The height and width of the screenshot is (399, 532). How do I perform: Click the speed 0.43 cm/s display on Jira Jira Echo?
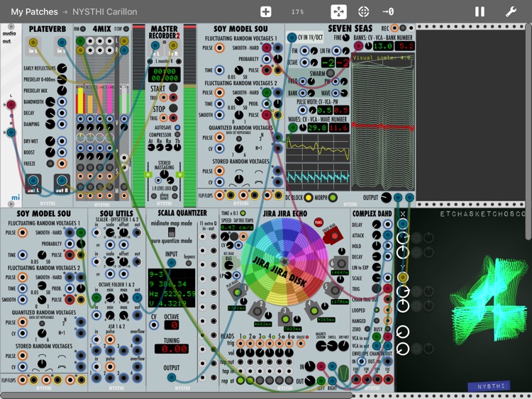(x=237, y=227)
